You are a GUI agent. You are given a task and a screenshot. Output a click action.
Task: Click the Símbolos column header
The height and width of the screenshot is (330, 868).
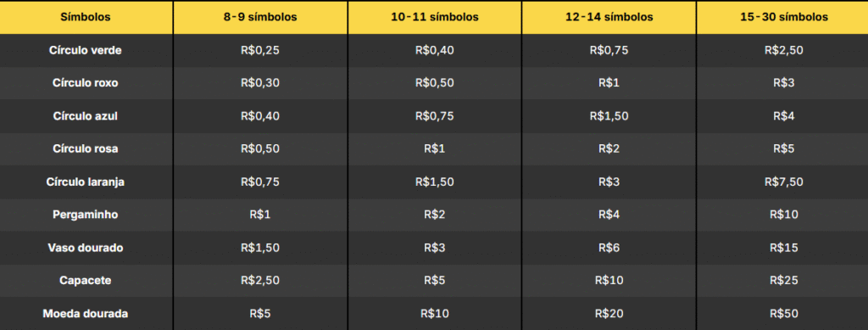coord(86,17)
